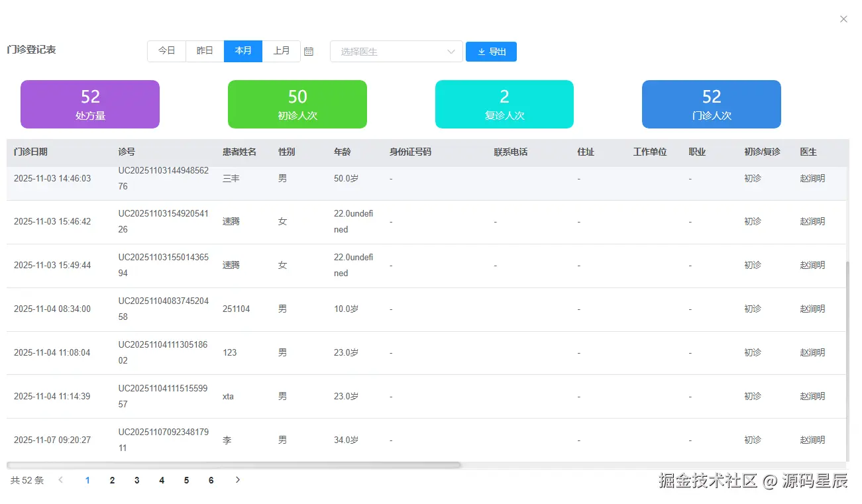Click visit number UC2025110411130518602
This screenshot has width=862, height=504.
click(x=164, y=352)
